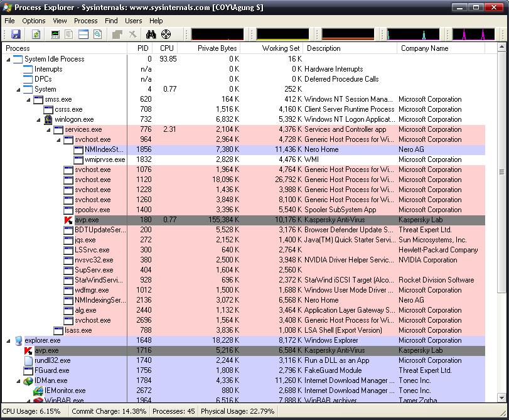Viewport: 509px width, 420px height.
Task: Click the yellow commit history mini graph
Action: point(282,34)
